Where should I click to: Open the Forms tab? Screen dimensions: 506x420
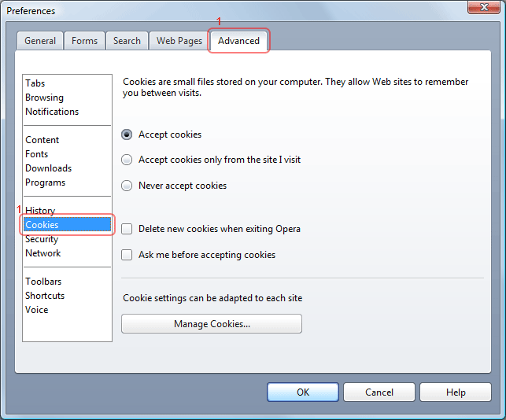pos(84,41)
